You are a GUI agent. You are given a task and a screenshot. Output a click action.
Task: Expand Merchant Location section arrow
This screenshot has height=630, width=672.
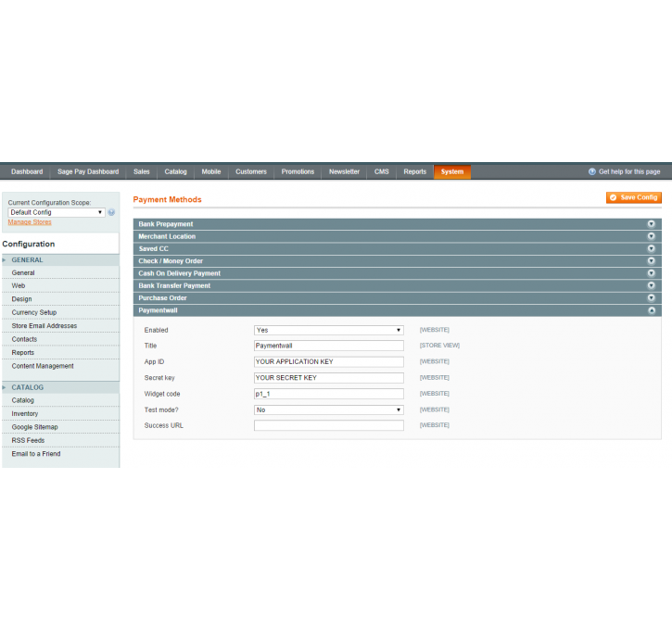651,236
